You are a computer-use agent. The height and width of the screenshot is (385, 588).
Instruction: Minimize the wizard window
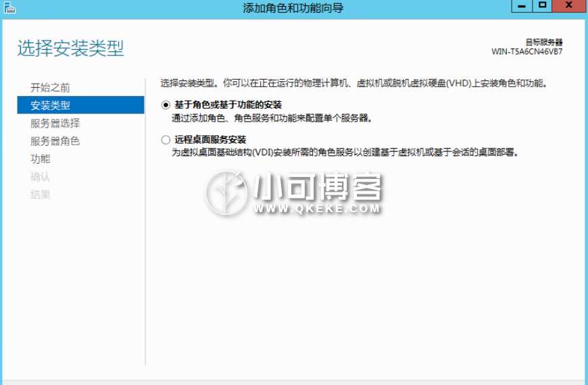coord(522,6)
